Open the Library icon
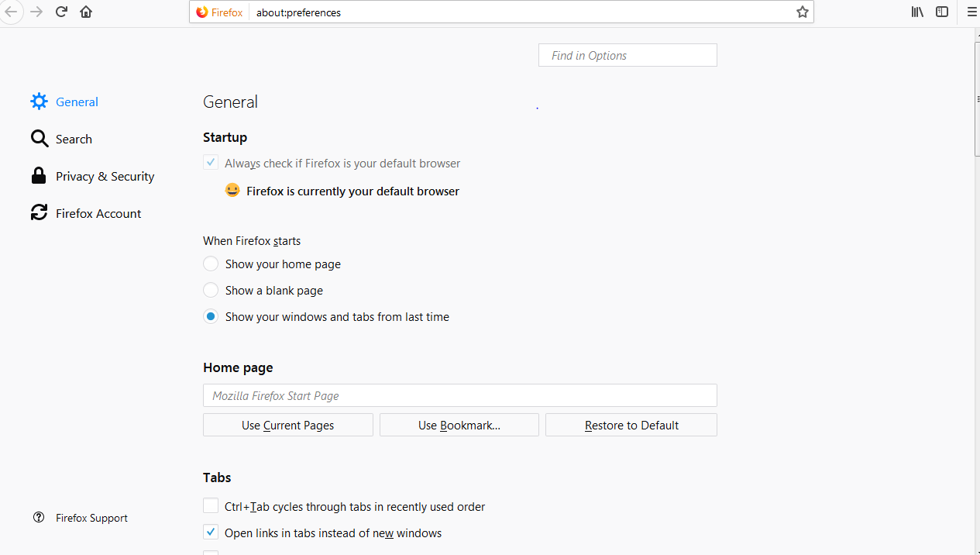 [x=917, y=12]
